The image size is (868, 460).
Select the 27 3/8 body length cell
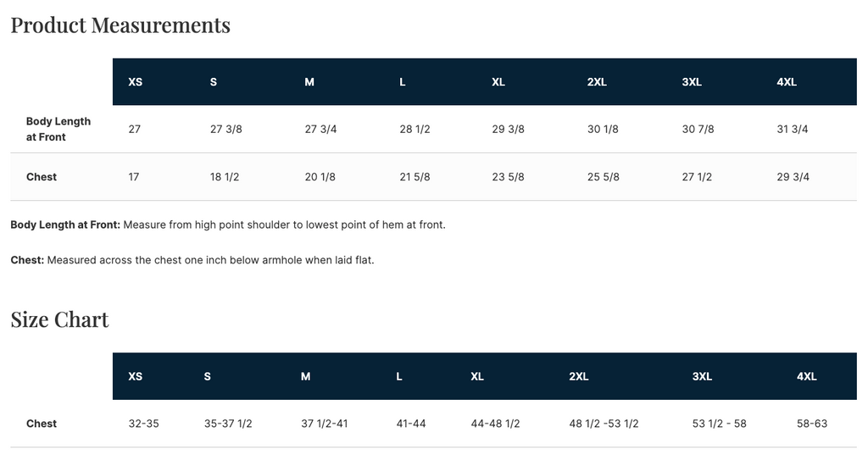tap(225, 130)
